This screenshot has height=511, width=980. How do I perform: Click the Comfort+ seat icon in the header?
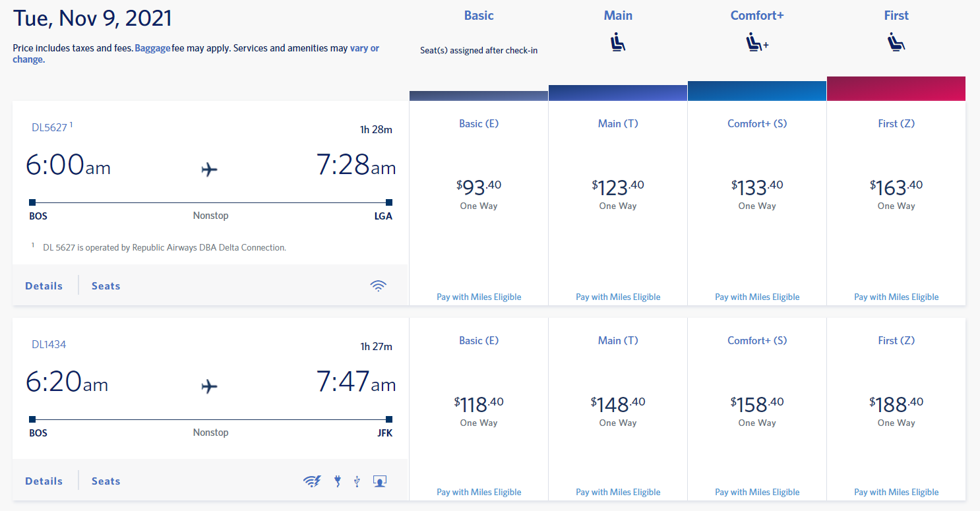pos(757,42)
